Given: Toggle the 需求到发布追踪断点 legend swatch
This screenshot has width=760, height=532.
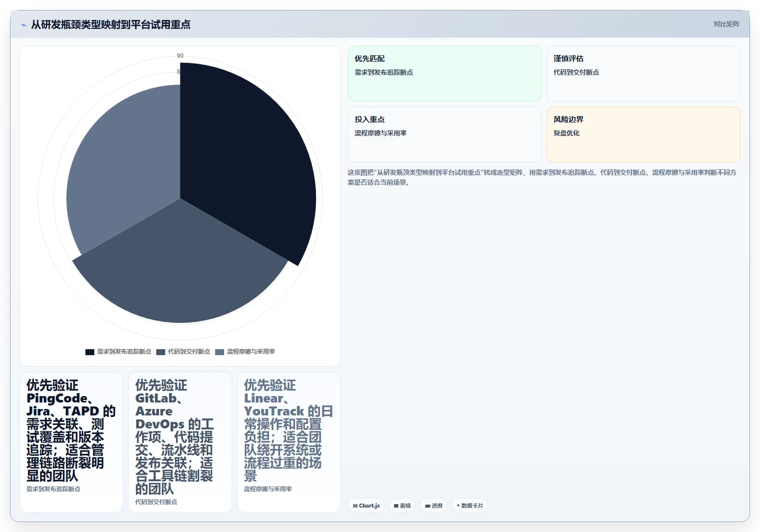Looking at the screenshot, I should 90,352.
